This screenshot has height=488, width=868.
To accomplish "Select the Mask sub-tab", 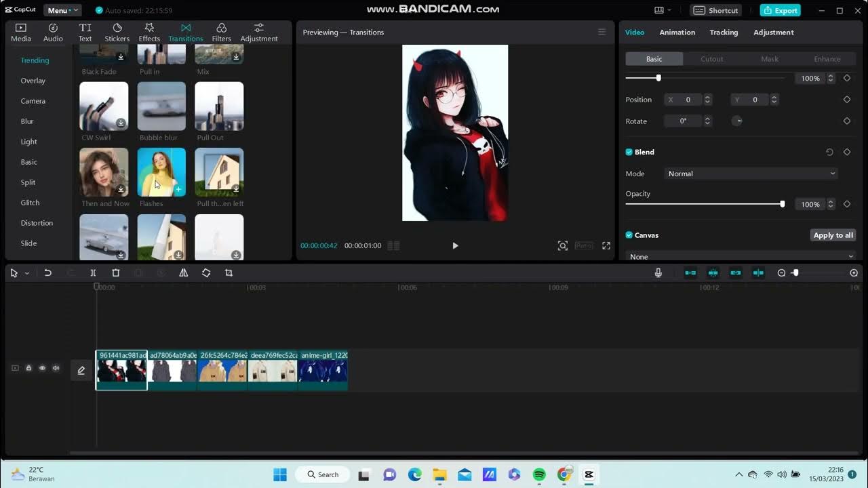I will click(770, 59).
